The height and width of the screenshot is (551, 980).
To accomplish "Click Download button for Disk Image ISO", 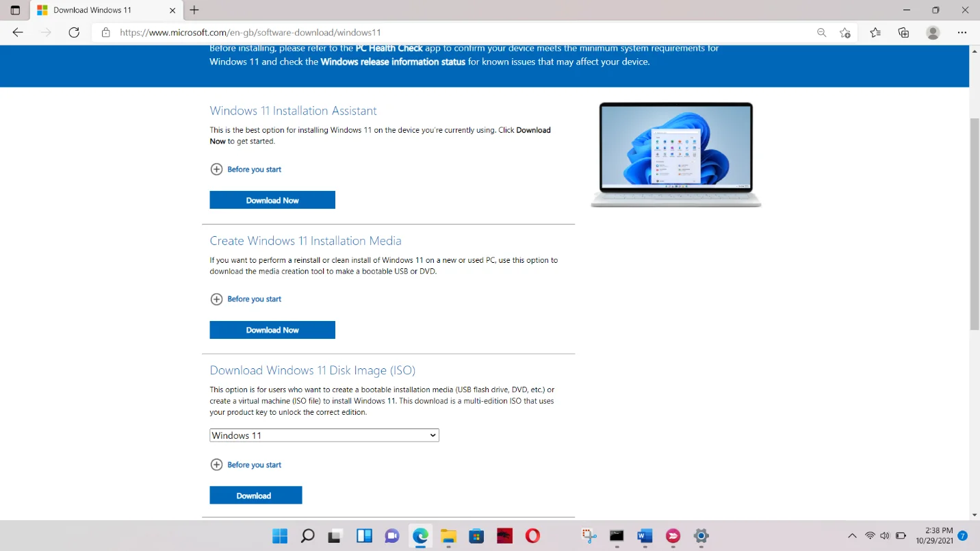I will point(255,496).
